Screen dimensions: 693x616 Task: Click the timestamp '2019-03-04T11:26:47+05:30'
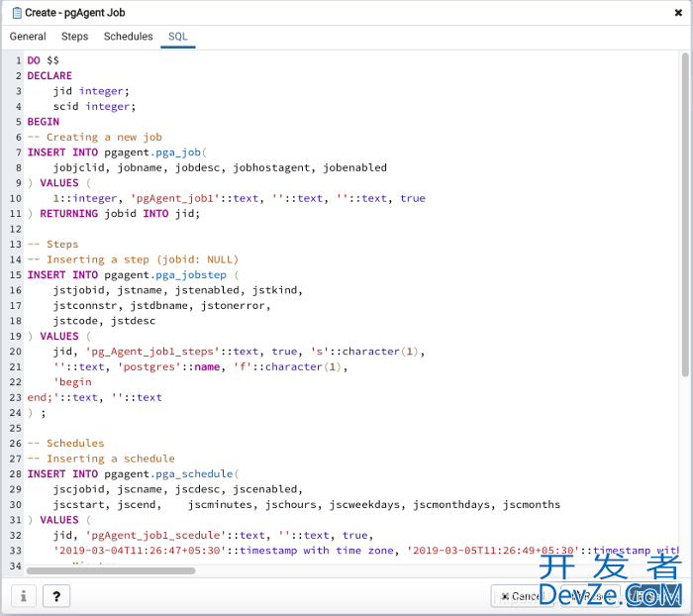click(140, 551)
